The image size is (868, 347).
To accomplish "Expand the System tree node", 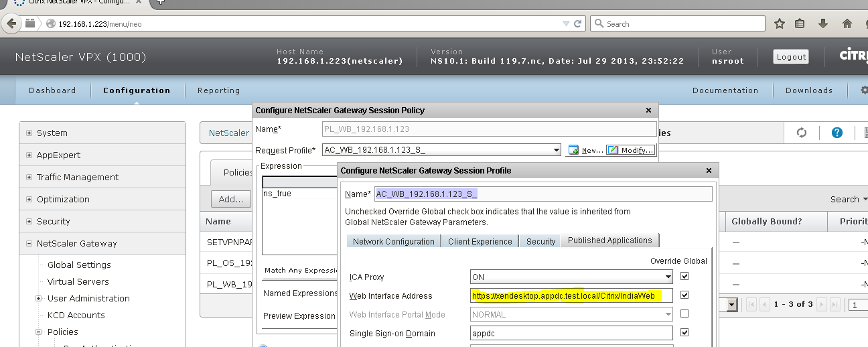I will pyautogui.click(x=29, y=133).
